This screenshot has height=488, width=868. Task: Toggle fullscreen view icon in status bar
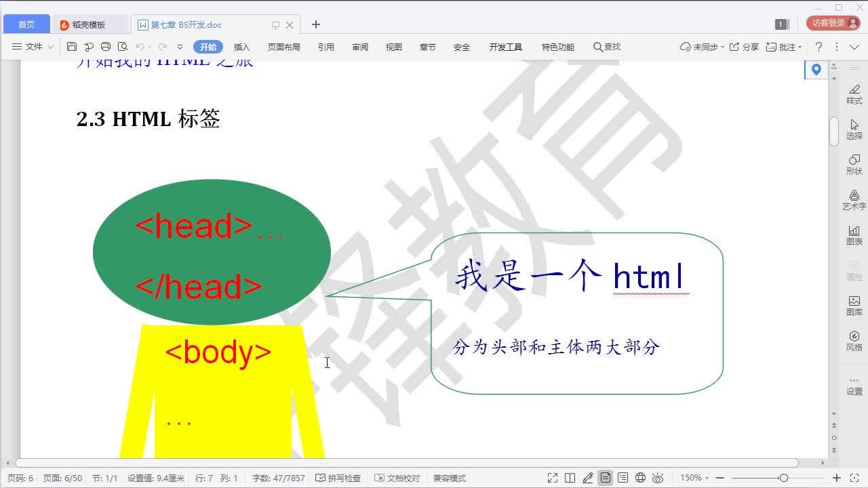coord(553,478)
